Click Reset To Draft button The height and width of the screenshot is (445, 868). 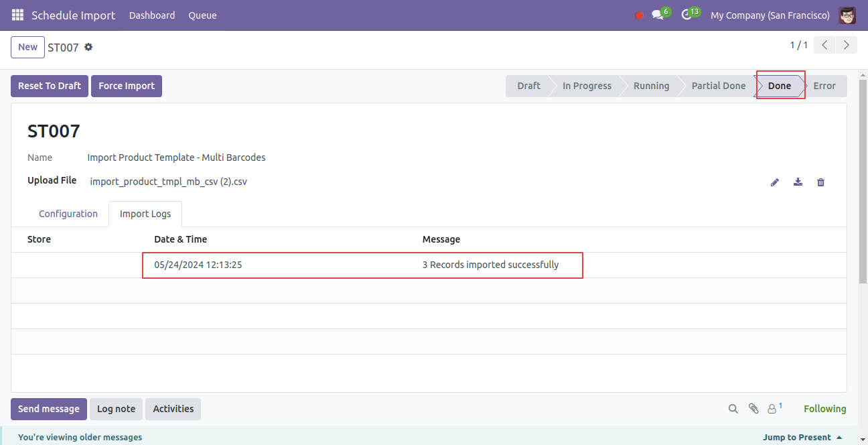pyautogui.click(x=50, y=86)
